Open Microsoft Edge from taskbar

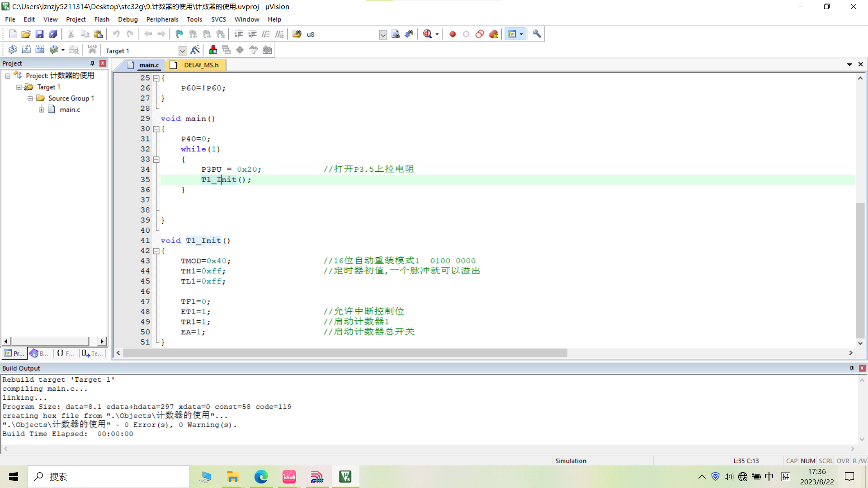point(261,477)
